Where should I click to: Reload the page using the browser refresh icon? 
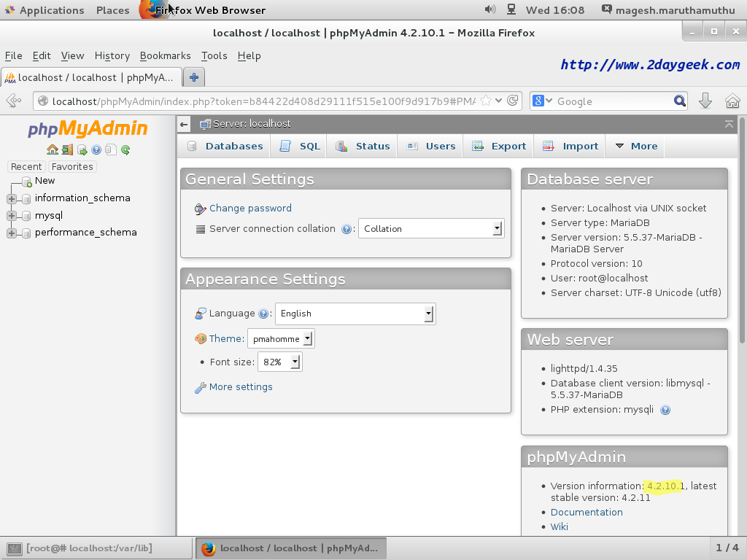pyautogui.click(x=513, y=101)
